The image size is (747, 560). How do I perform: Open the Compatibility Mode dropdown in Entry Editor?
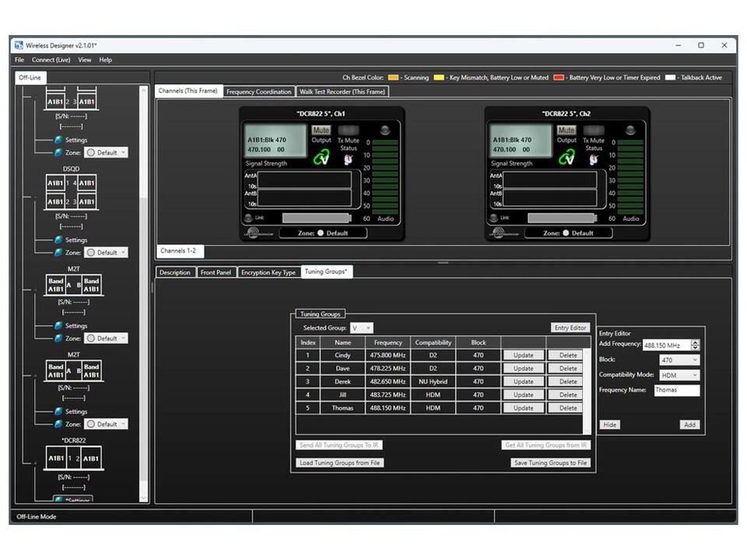(679, 375)
